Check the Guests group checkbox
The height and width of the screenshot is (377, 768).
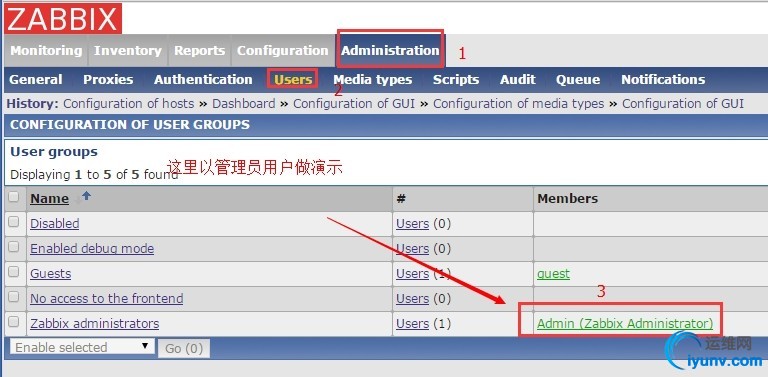[14, 272]
